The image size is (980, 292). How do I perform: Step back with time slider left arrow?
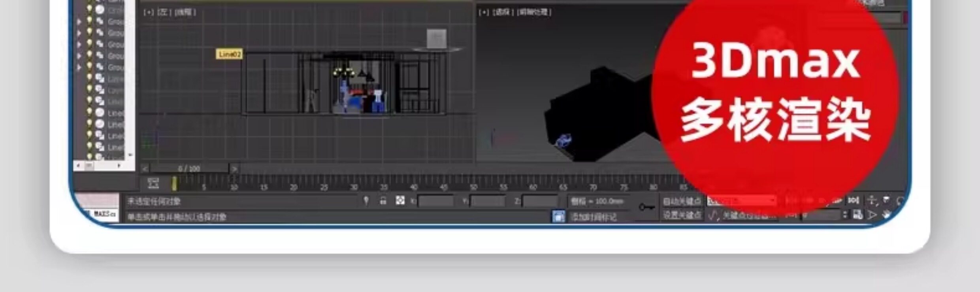145,169
